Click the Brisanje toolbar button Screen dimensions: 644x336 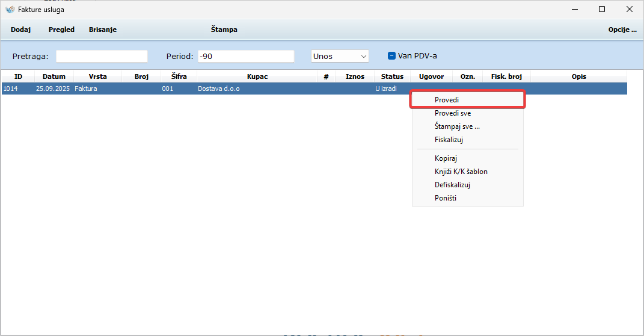tap(103, 30)
